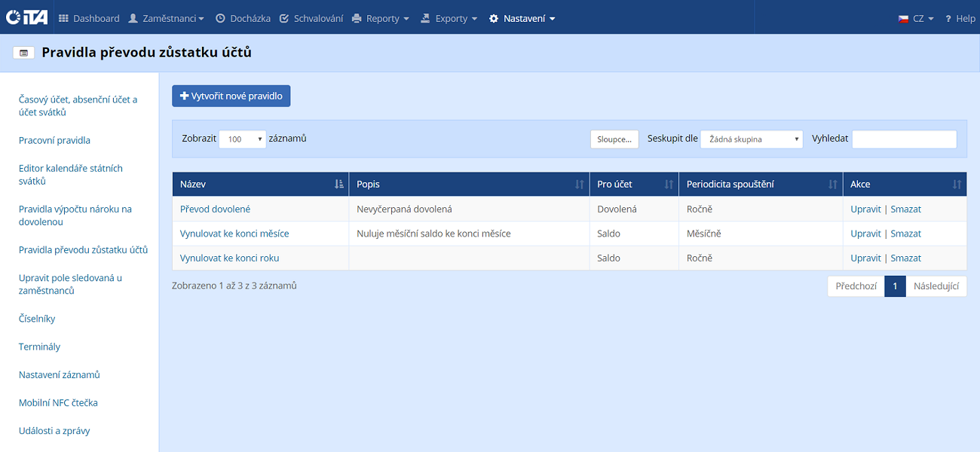This screenshot has height=452, width=980.
Task: Click sort icon in Akce column
Action: tap(957, 185)
